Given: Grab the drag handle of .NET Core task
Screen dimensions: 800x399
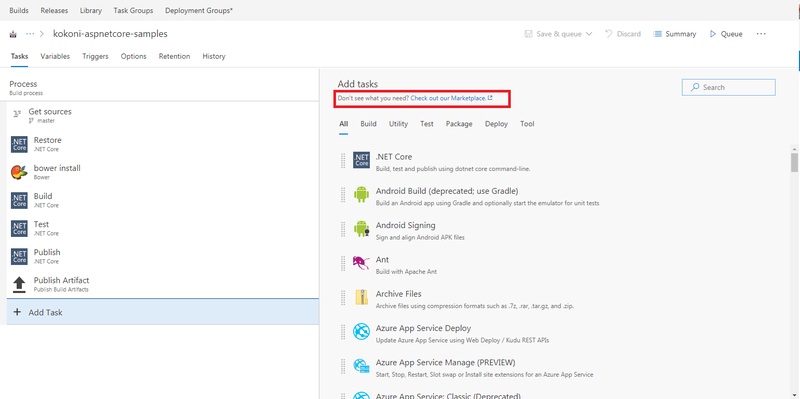Looking at the screenshot, I should click(x=343, y=160).
